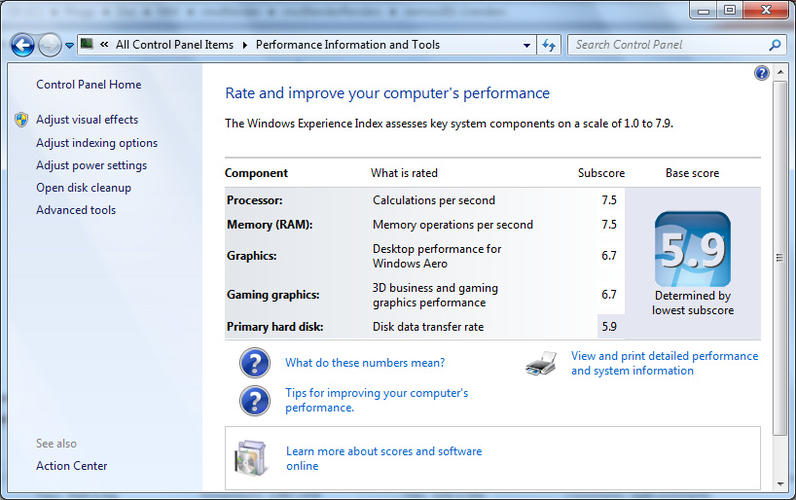796x500 pixels.
Task: Open the address bar history dropdown
Action: click(526, 45)
